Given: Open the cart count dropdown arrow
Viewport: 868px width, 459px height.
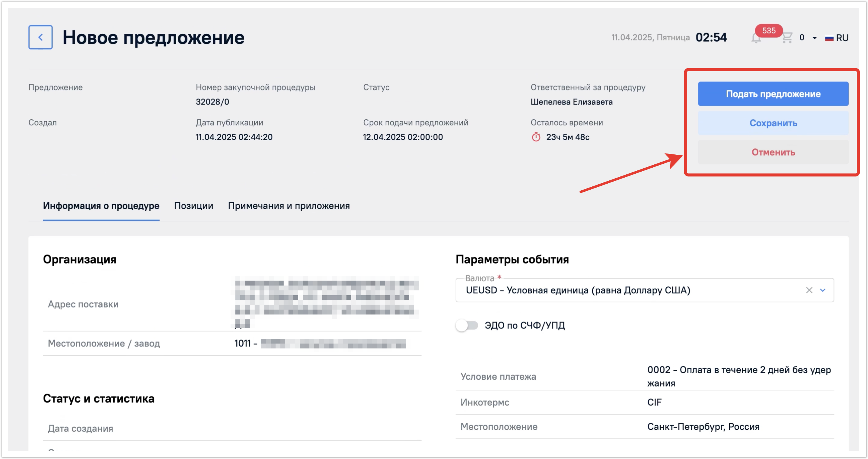Looking at the screenshot, I should tap(814, 38).
